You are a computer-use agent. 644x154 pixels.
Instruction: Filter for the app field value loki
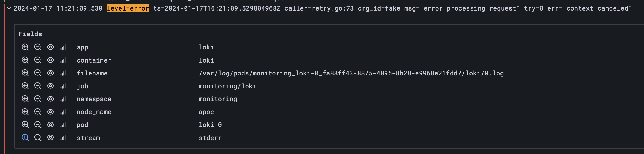[25, 47]
